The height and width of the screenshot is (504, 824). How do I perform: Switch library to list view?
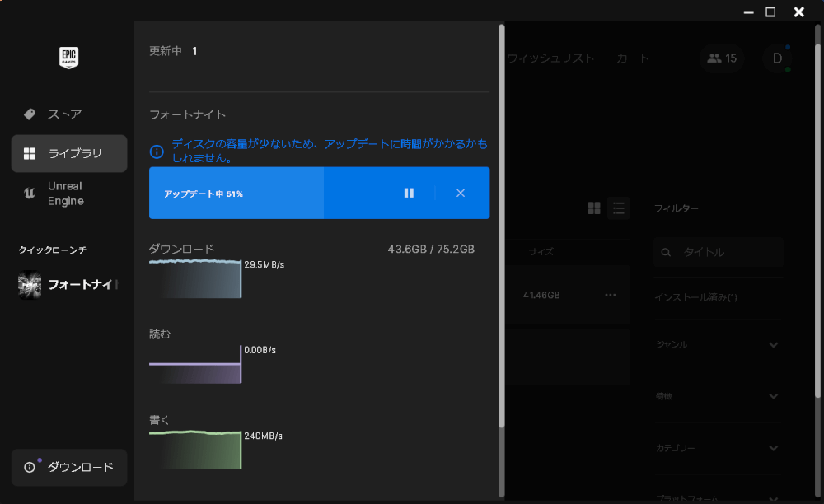[x=619, y=208]
